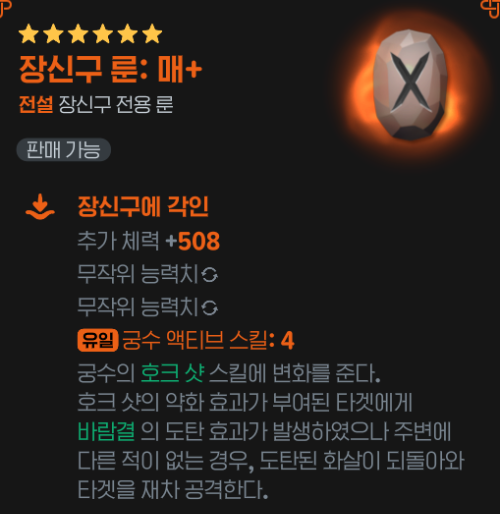Click refresh icon beside second 무작위 능력치
This screenshot has height=514, width=500.
[x=210, y=308]
